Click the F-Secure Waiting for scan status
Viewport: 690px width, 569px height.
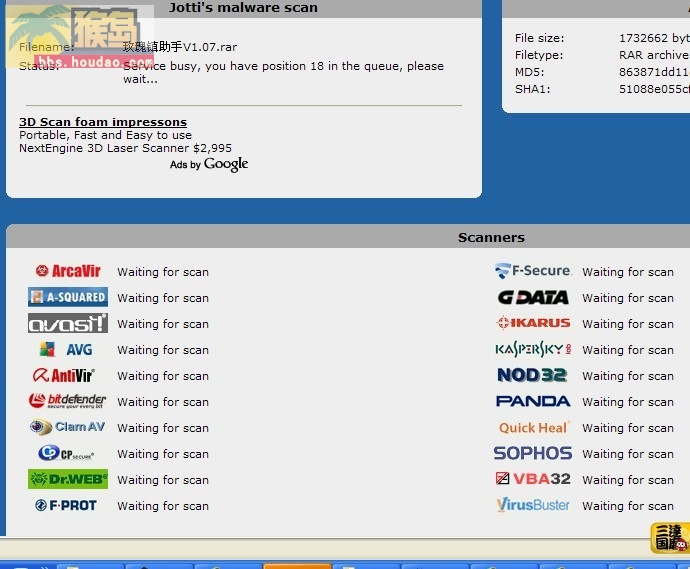(628, 272)
